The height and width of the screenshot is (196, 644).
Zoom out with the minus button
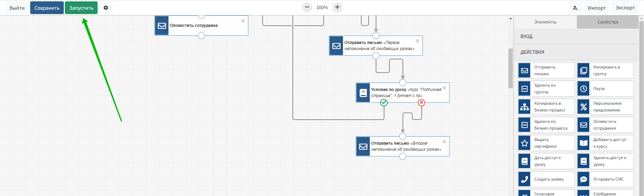[x=307, y=7]
